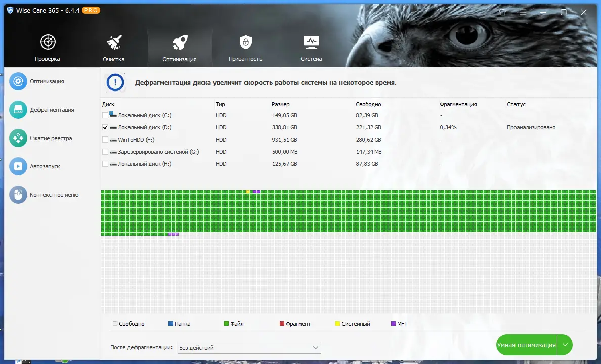The image size is (601, 364).
Task: Sort by the Тир column header
Action: (x=220, y=104)
